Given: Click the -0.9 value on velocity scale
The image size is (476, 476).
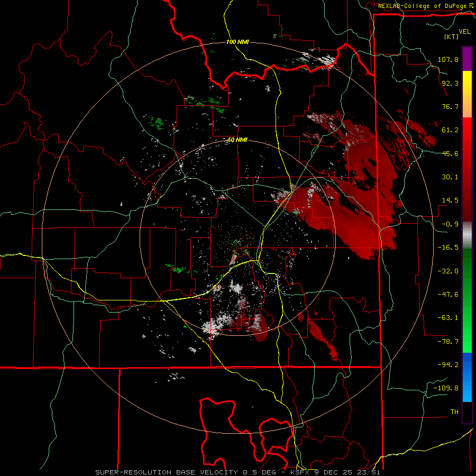Looking at the screenshot, I should [450, 224].
